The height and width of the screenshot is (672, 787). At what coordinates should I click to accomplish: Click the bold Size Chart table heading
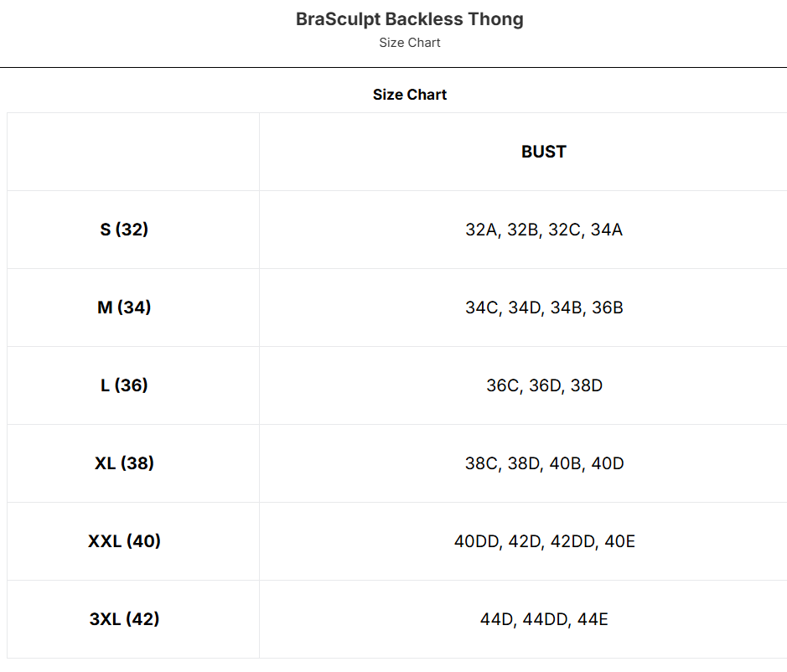click(409, 95)
